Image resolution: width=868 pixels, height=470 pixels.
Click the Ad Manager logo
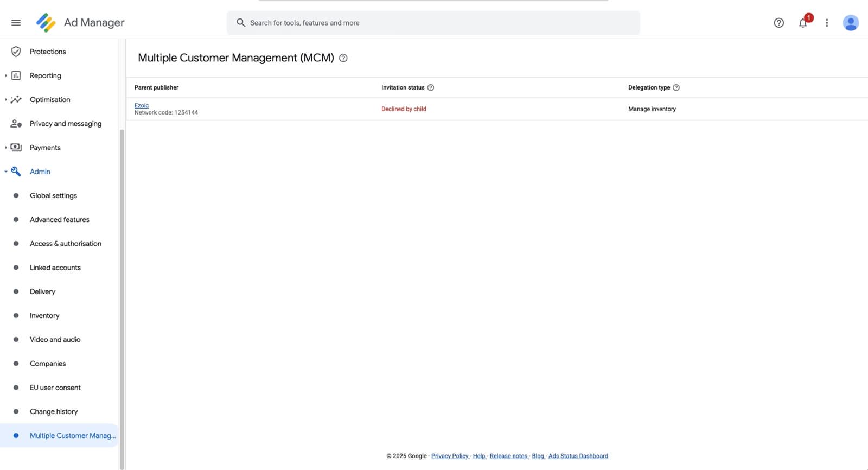pyautogui.click(x=46, y=23)
